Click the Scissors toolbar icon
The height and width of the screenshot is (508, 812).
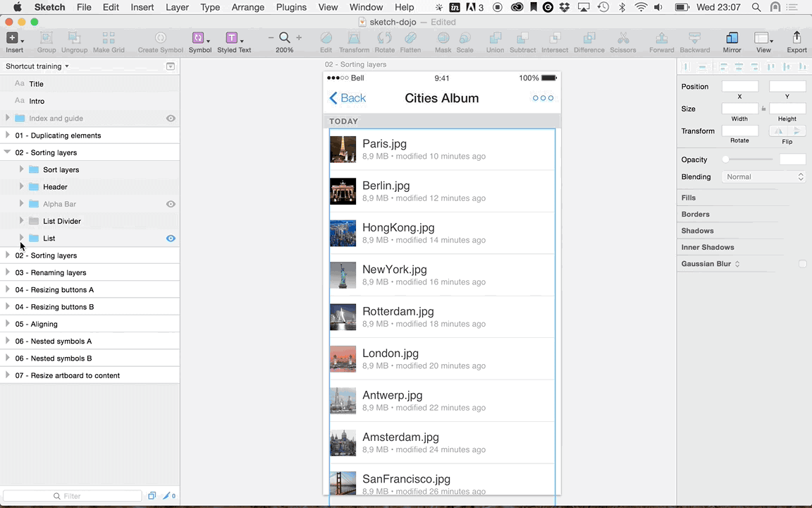(623, 40)
